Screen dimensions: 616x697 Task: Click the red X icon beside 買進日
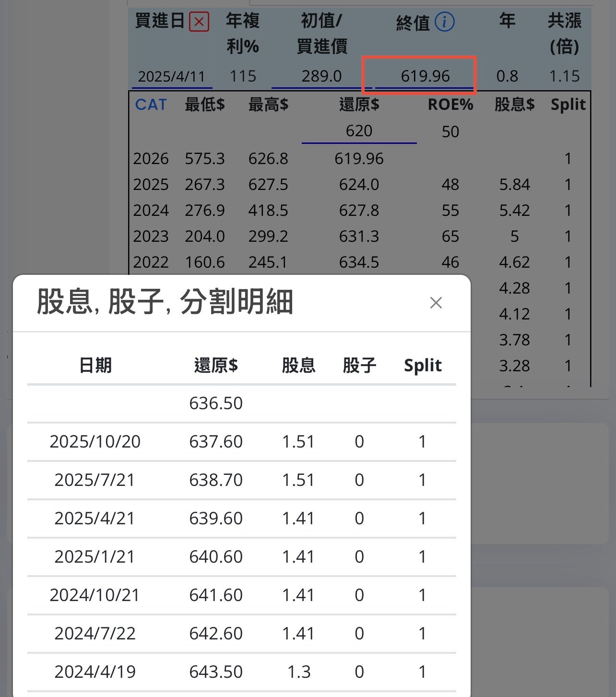point(199,22)
